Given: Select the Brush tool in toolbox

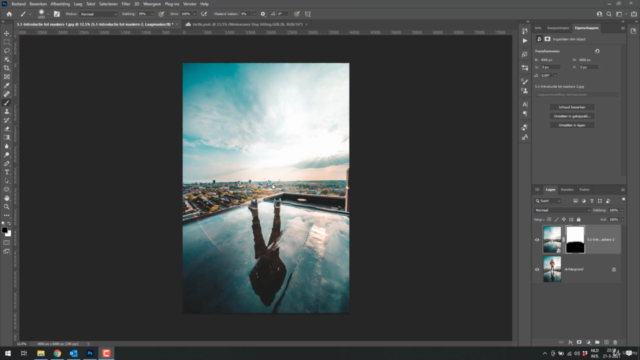Looking at the screenshot, I should (x=7, y=103).
